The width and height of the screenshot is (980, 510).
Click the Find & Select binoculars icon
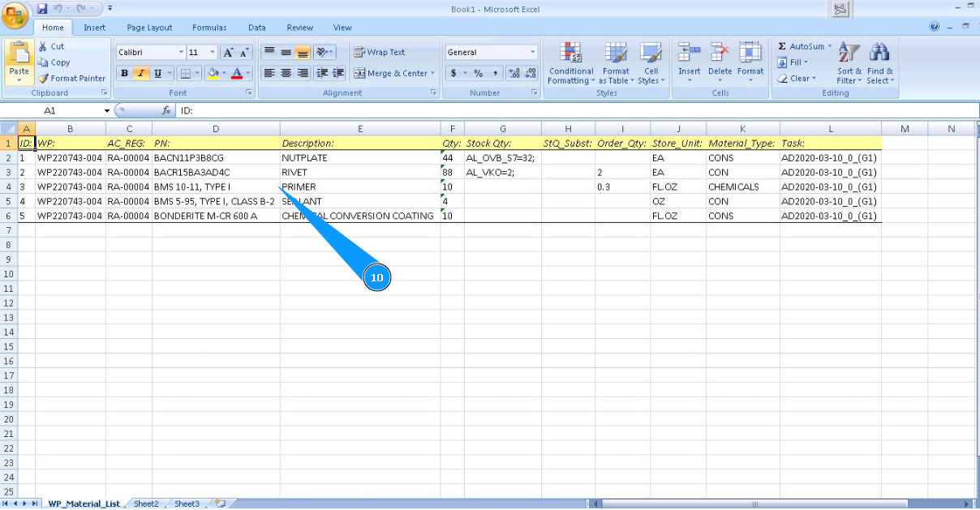point(879,54)
